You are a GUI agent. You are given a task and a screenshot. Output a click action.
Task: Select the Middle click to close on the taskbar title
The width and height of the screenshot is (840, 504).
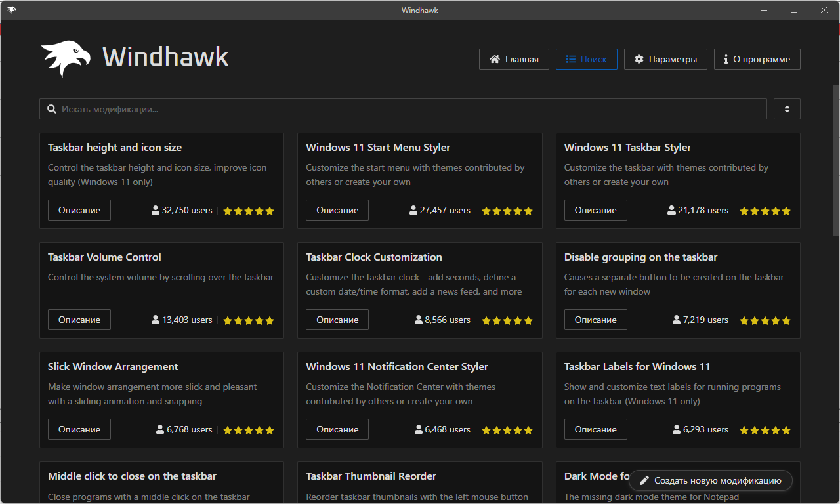(x=132, y=476)
